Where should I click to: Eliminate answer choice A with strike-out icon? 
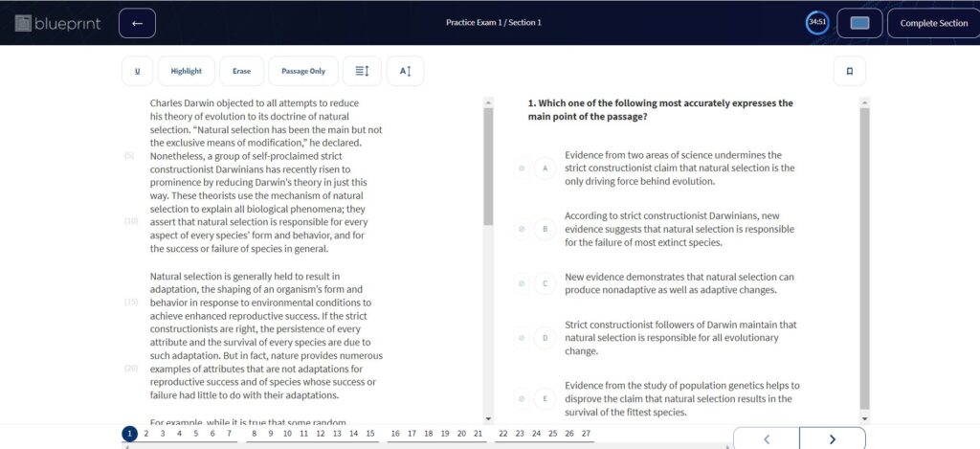coord(522,168)
